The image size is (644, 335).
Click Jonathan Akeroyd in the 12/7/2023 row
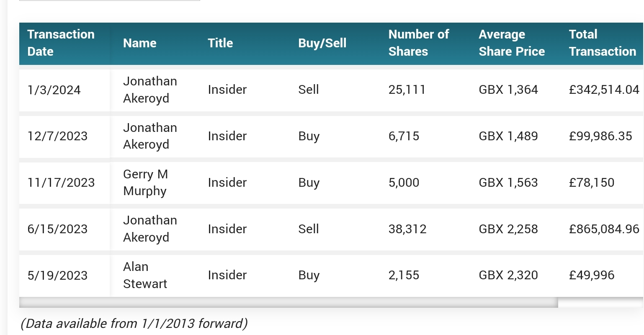[x=150, y=136]
